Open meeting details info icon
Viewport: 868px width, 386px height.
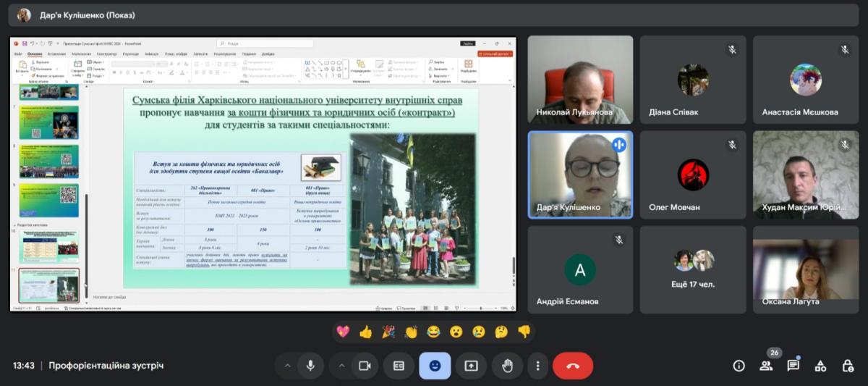point(739,366)
